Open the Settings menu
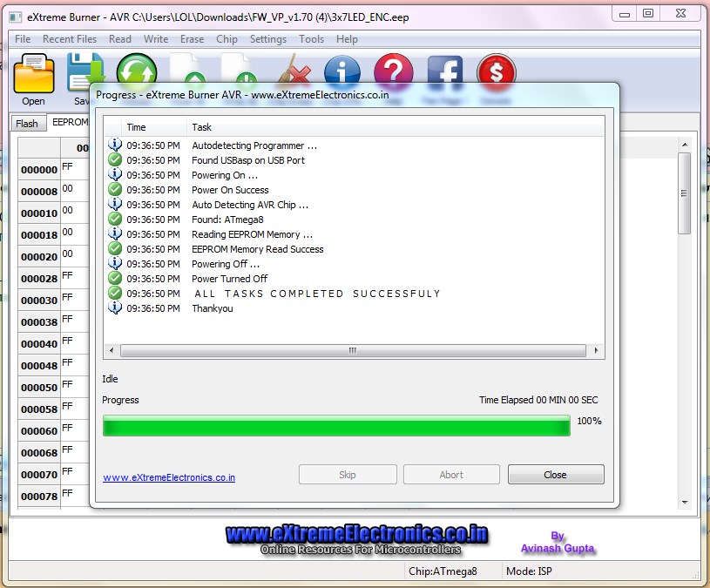Image resolution: width=710 pixels, height=588 pixels. coord(267,39)
